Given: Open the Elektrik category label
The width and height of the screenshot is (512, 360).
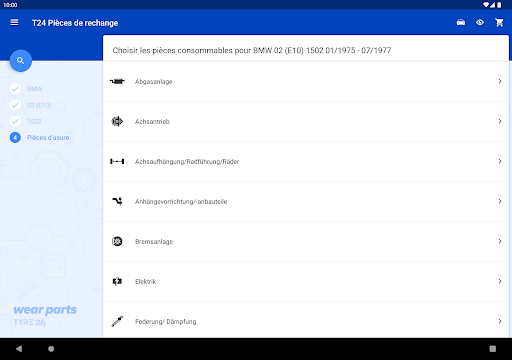Looking at the screenshot, I should (145, 282).
